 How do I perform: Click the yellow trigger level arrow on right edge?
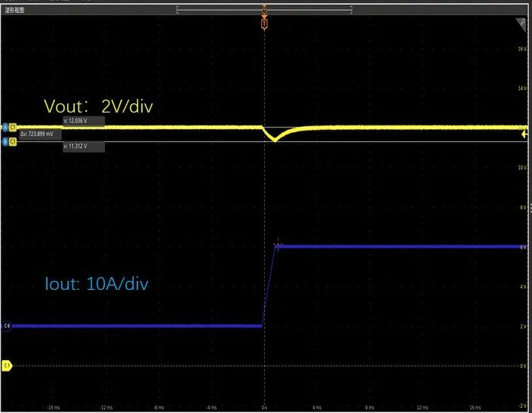pos(524,132)
